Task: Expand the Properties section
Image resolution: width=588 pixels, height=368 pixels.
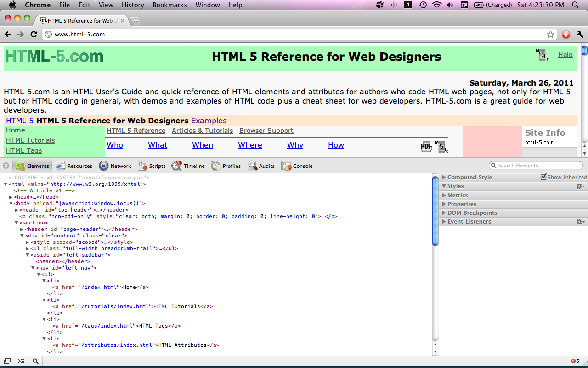Action: point(445,204)
